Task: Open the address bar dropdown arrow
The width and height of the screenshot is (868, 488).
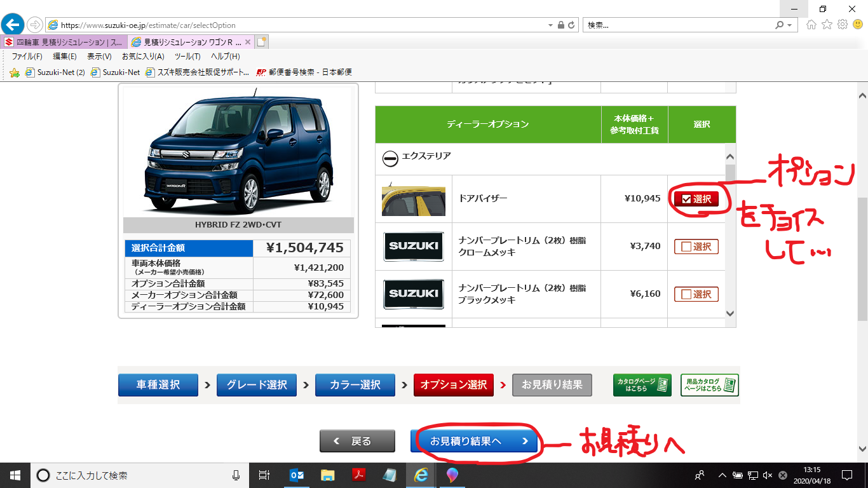Action: (550, 25)
